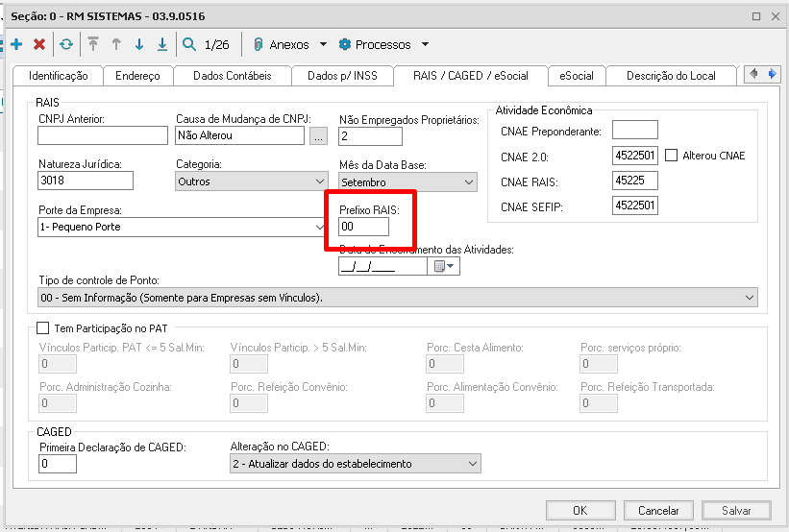Open Mês da Data Base dropdown
The height and width of the screenshot is (532, 789).
click(407, 182)
